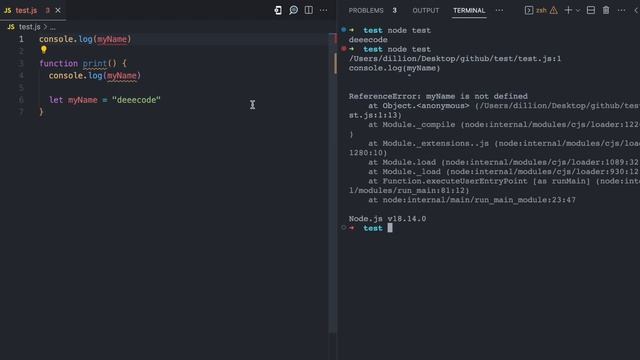Click the "deeecode" string literal
The width and height of the screenshot is (640, 360).
pos(136,100)
